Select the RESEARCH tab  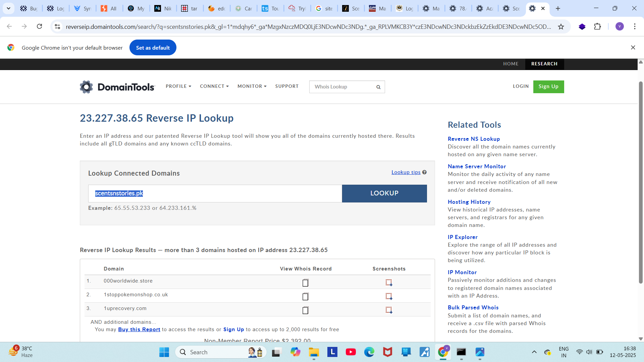[544, 64]
